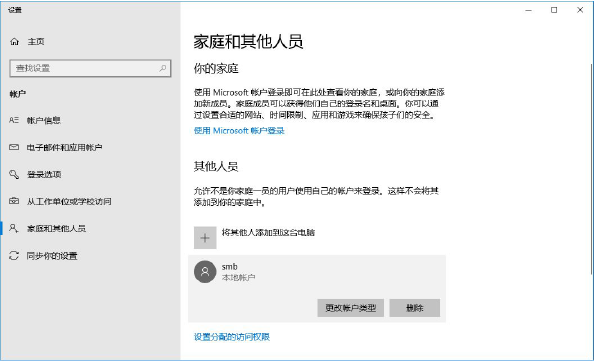The height and width of the screenshot is (361, 594).
Task: Select 家庭和其他人员 sidebar entry
Action: [56, 228]
